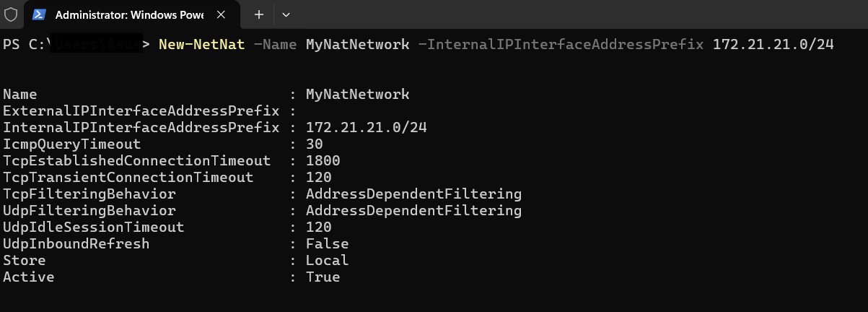This screenshot has width=868, height=312.
Task: Click the TcpFilteringBehavior value AddressDependentFiltering
Action: (413, 194)
